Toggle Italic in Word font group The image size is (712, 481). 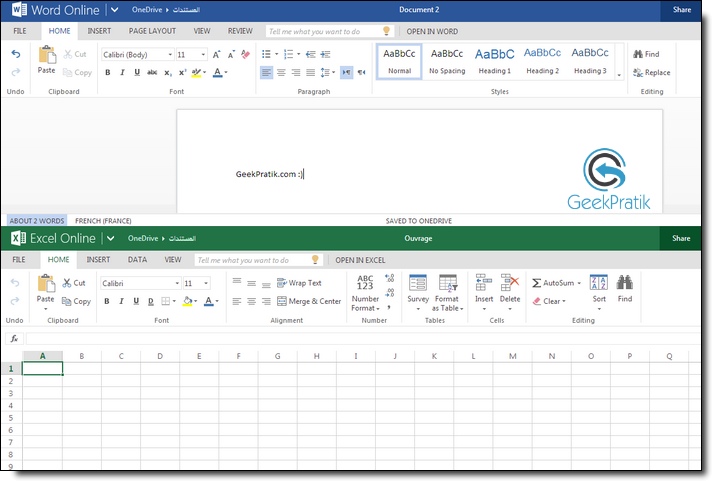click(122, 72)
